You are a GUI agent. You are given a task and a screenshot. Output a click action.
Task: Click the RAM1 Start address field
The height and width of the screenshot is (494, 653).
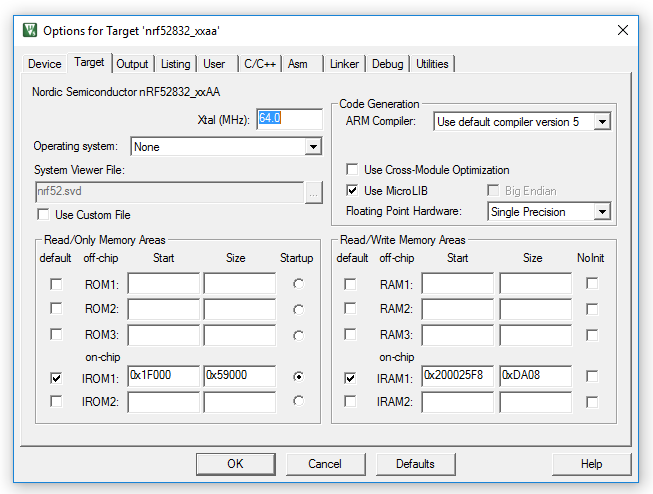[x=458, y=284]
